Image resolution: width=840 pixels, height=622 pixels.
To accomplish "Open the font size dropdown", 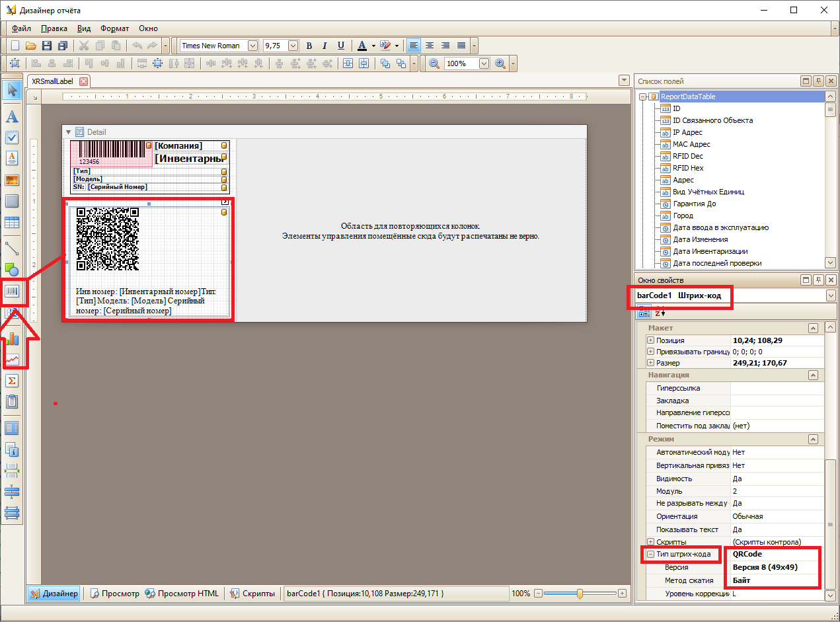I will pyautogui.click(x=293, y=46).
